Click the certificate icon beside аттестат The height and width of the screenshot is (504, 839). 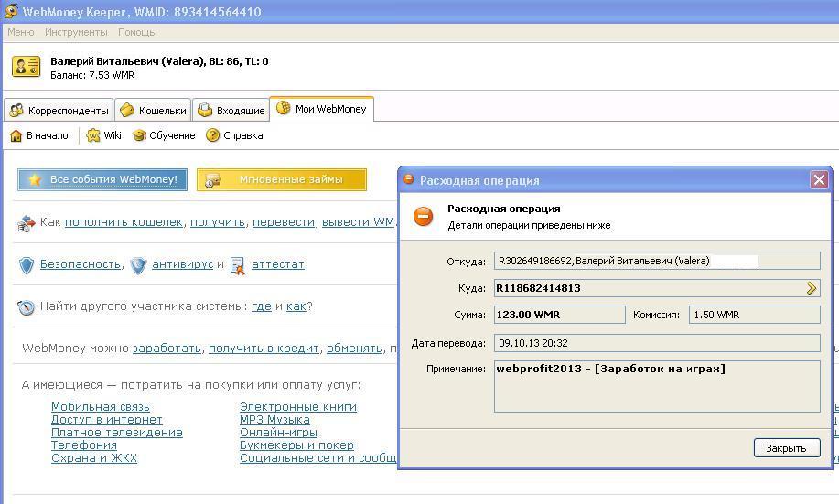[x=238, y=265]
